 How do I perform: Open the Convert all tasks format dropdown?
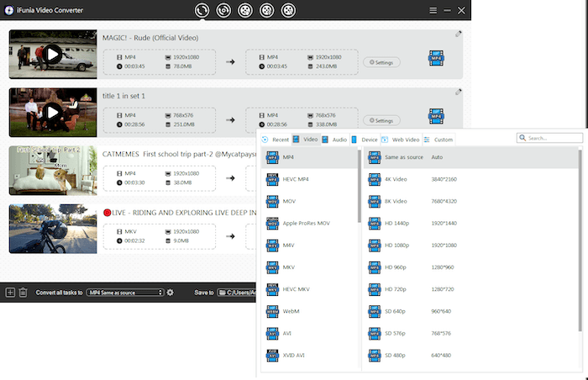coord(125,293)
